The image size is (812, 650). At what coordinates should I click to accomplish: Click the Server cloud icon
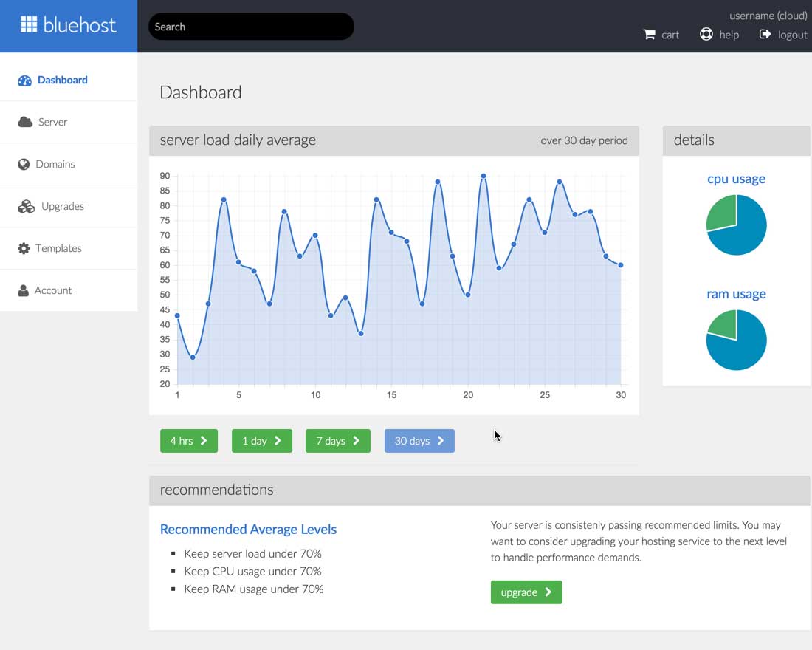coord(25,123)
